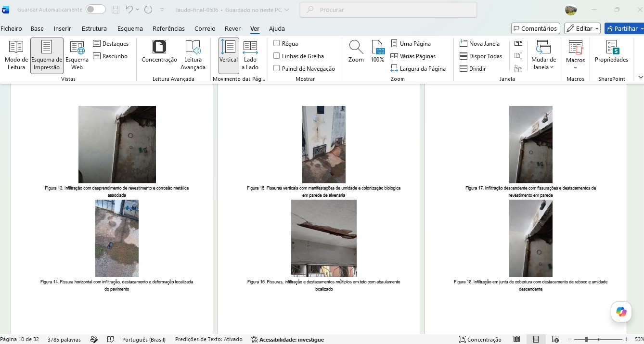This screenshot has width=644, height=344.
Task: Click Concentração in the status bar
Action: [480, 339]
